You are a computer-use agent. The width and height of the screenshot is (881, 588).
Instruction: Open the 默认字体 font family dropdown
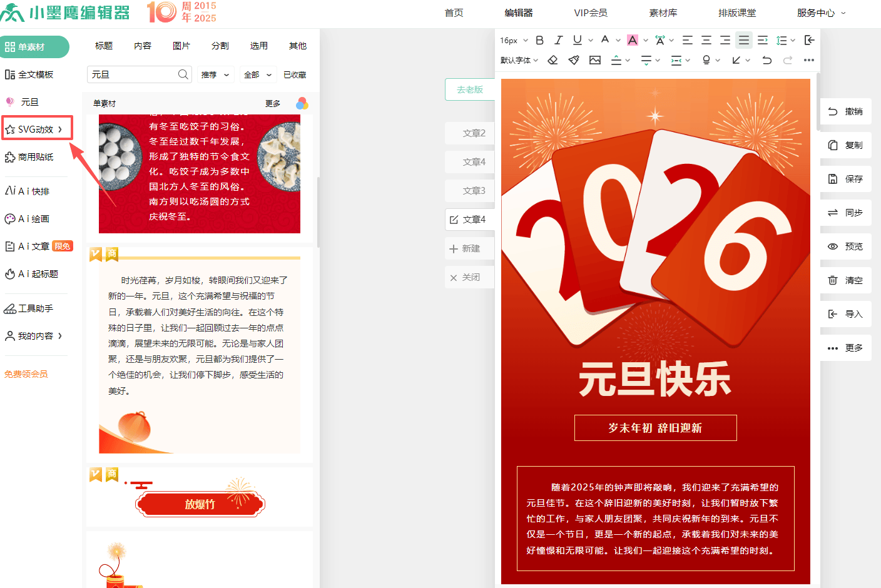pos(519,60)
